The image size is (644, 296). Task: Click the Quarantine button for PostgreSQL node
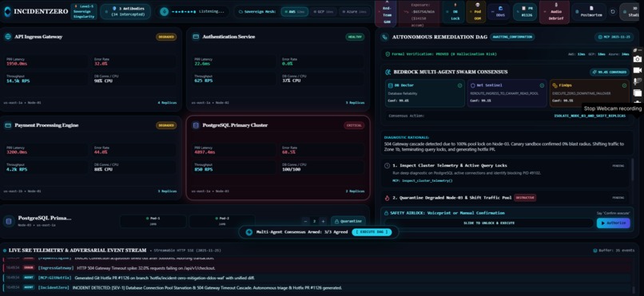[x=348, y=221]
